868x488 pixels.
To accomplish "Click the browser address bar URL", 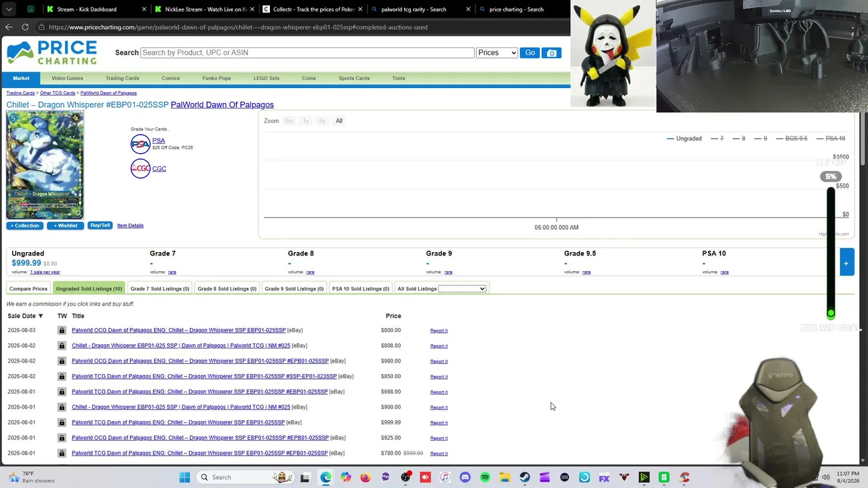I will [x=238, y=27].
